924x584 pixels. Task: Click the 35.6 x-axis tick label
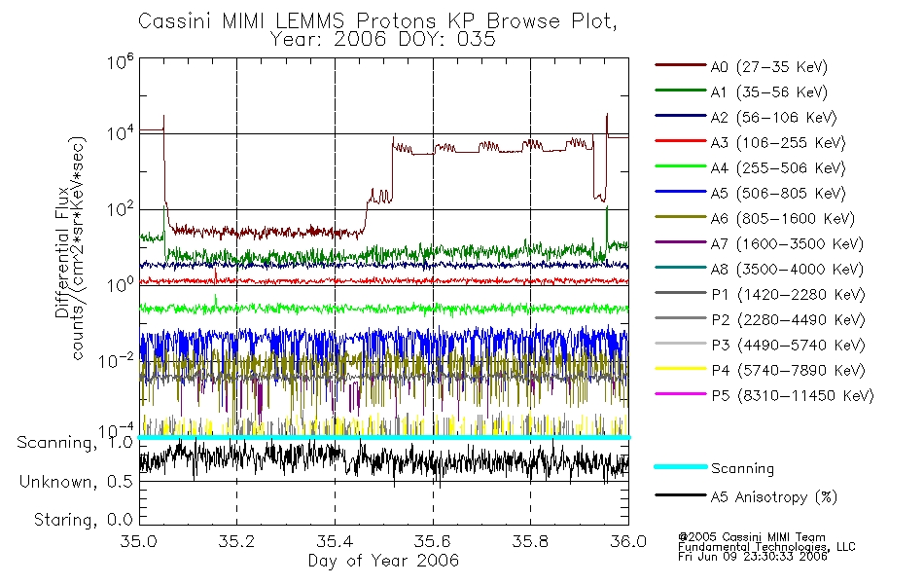pos(433,541)
